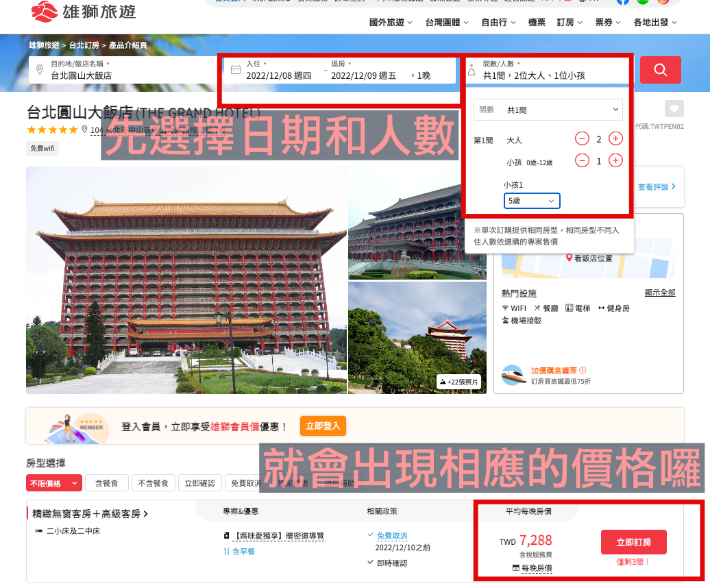The height and width of the screenshot is (588, 710).
Task: Toggle the 含餐食 filter
Action: point(106,483)
